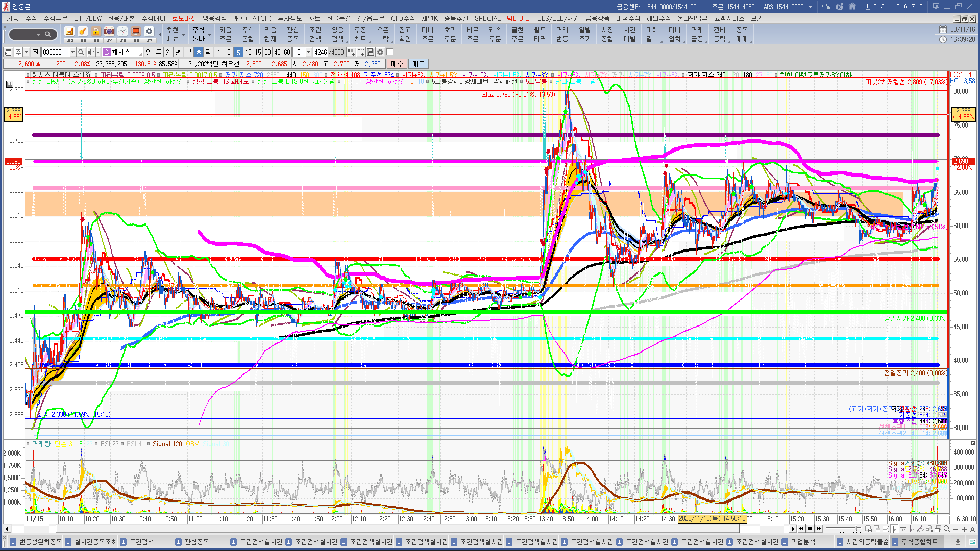Screen dimensions: 980x551
Task: Switch to the 기업분석 tab
Action: click(x=803, y=542)
